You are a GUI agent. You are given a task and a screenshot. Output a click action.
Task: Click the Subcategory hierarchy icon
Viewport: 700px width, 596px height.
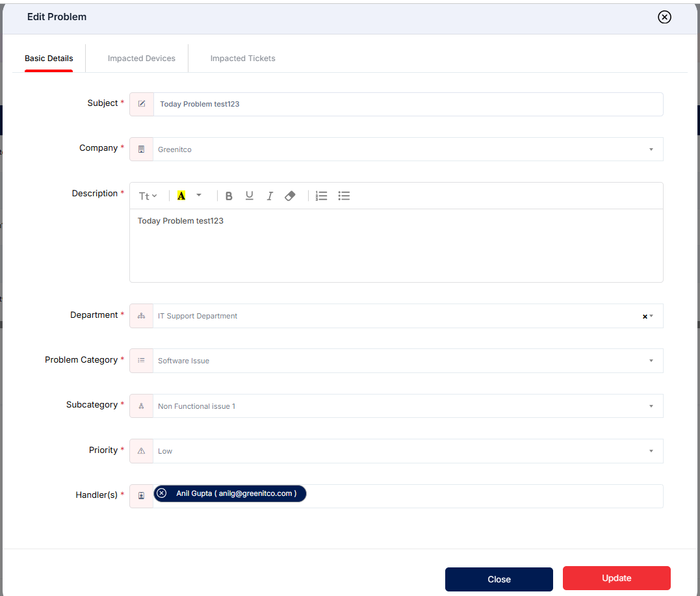click(x=141, y=406)
